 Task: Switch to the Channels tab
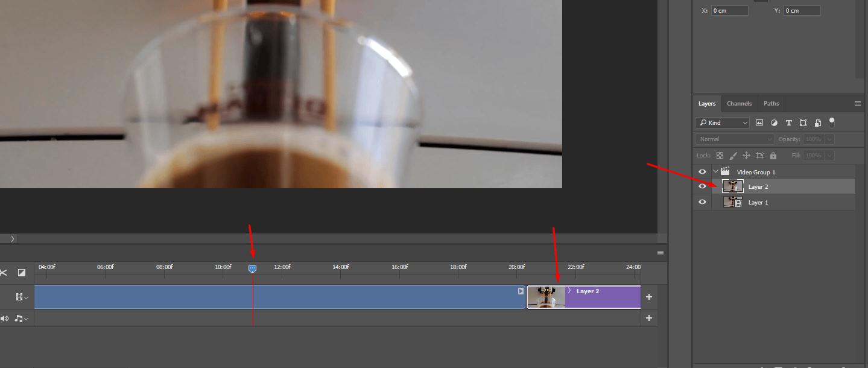[739, 103]
